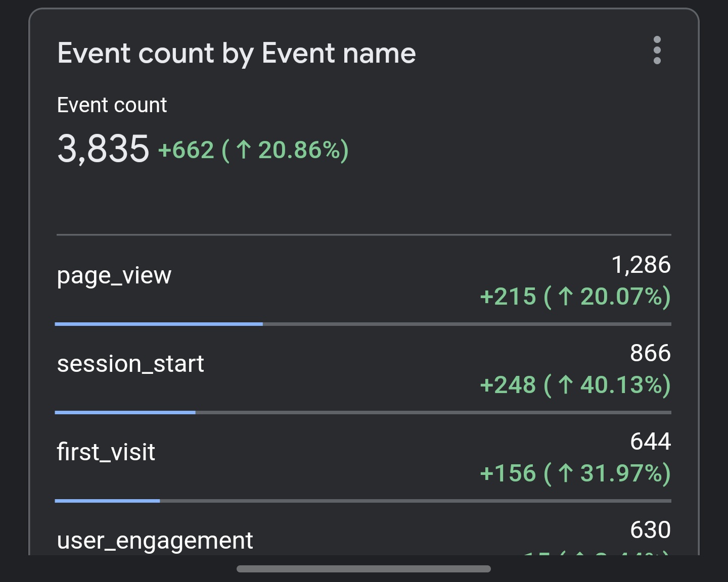Open the card's three-dot options menu
The image size is (728, 582).
click(657, 51)
